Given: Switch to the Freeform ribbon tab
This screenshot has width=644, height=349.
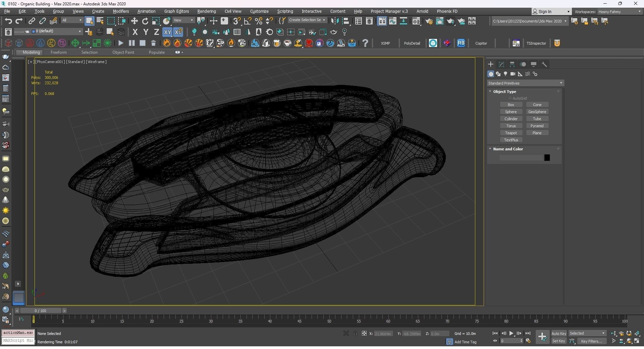Looking at the screenshot, I should [x=58, y=52].
